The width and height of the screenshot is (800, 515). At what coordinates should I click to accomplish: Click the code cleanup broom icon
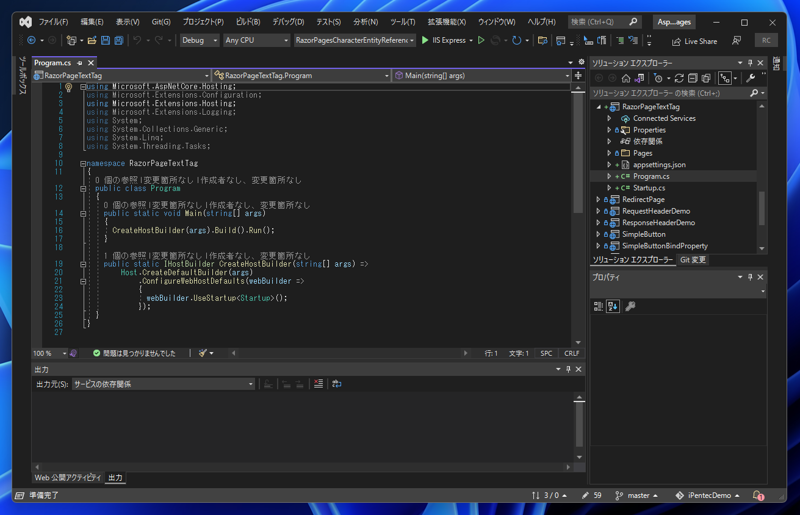point(203,353)
